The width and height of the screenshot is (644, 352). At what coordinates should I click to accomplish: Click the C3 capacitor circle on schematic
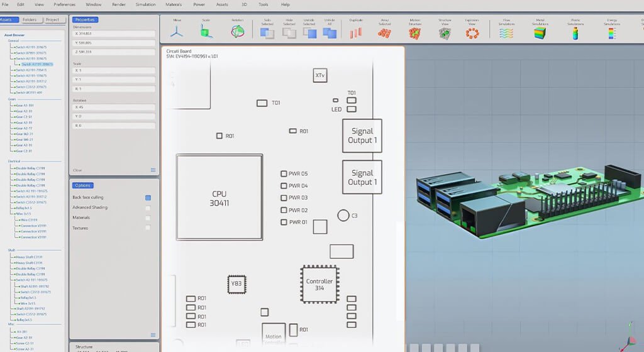click(343, 216)
